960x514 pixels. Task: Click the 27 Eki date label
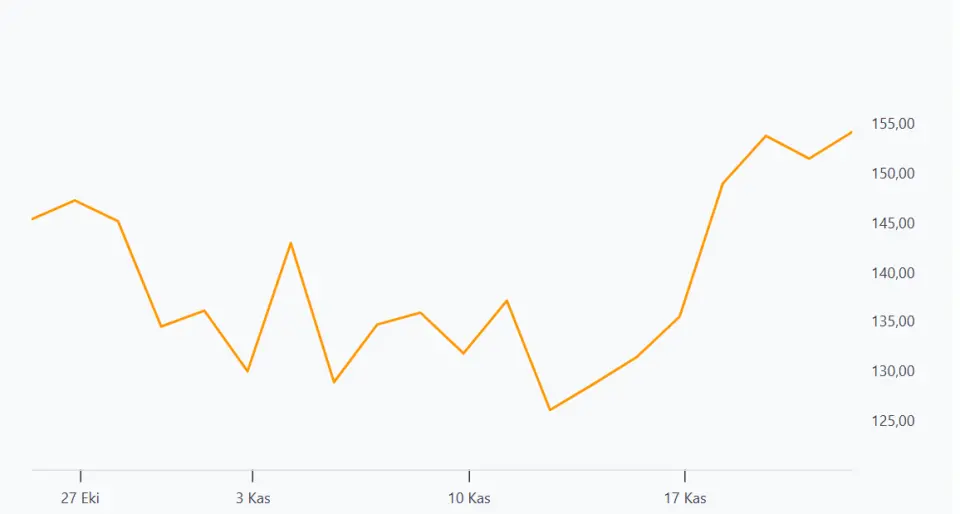(80, 498)
